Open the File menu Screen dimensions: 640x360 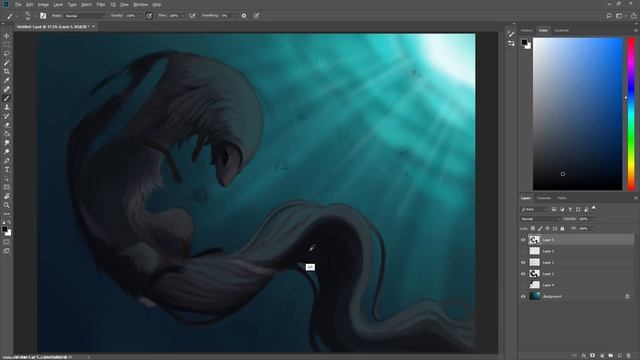(x=18, y=4)
